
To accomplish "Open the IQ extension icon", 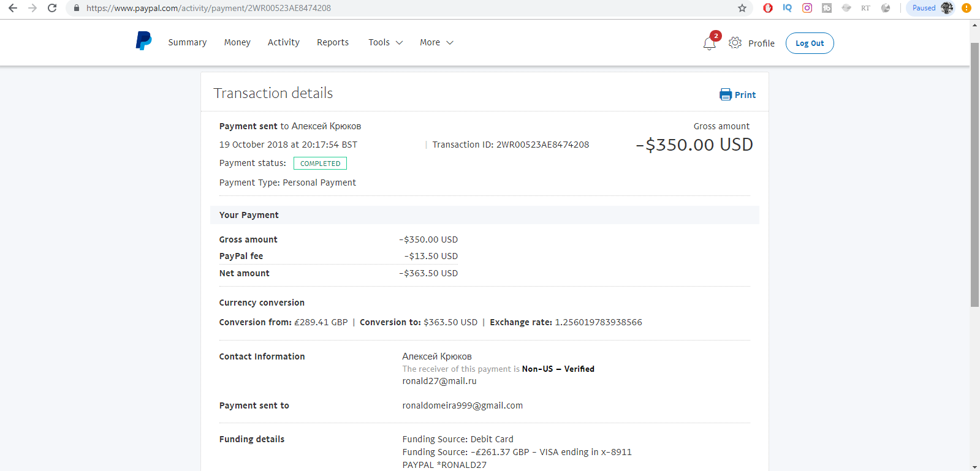I will coord(788,8).
